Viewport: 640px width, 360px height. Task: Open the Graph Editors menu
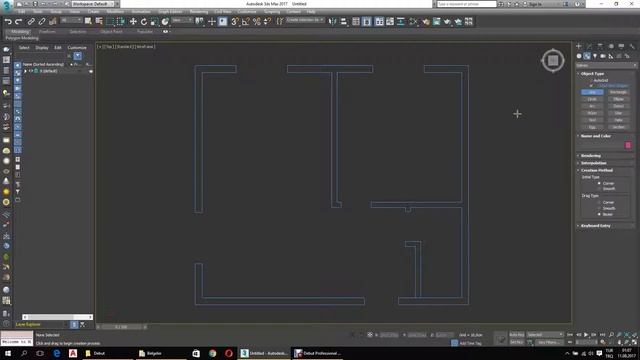pyautogui.click(x=170, y=12)
